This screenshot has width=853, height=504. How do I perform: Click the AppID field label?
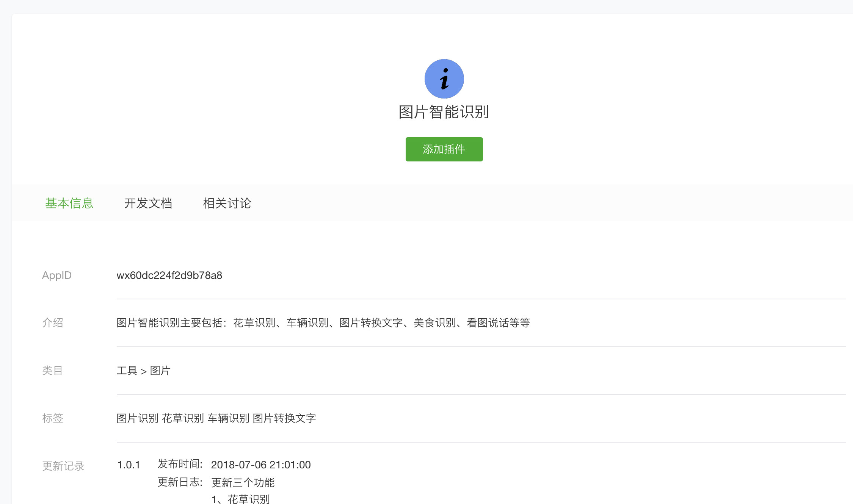tap(57, 275)
